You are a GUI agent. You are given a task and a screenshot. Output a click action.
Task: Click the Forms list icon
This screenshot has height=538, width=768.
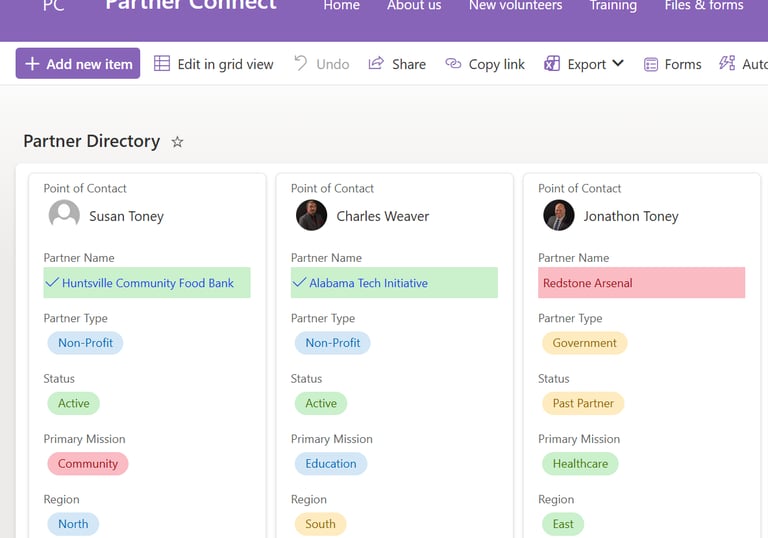[x=651, y=64]
